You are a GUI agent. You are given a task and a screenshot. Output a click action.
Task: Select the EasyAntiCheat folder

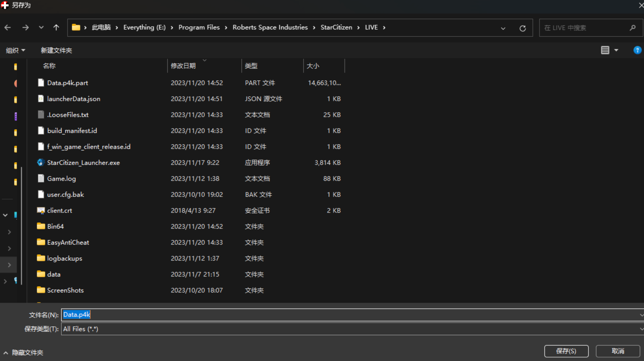point(68,243)
